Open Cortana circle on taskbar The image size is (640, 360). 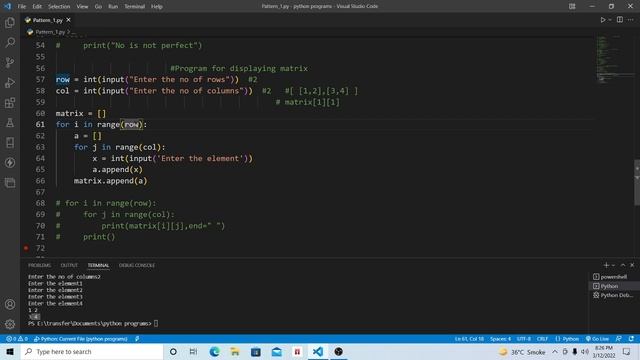coord(173,351)
